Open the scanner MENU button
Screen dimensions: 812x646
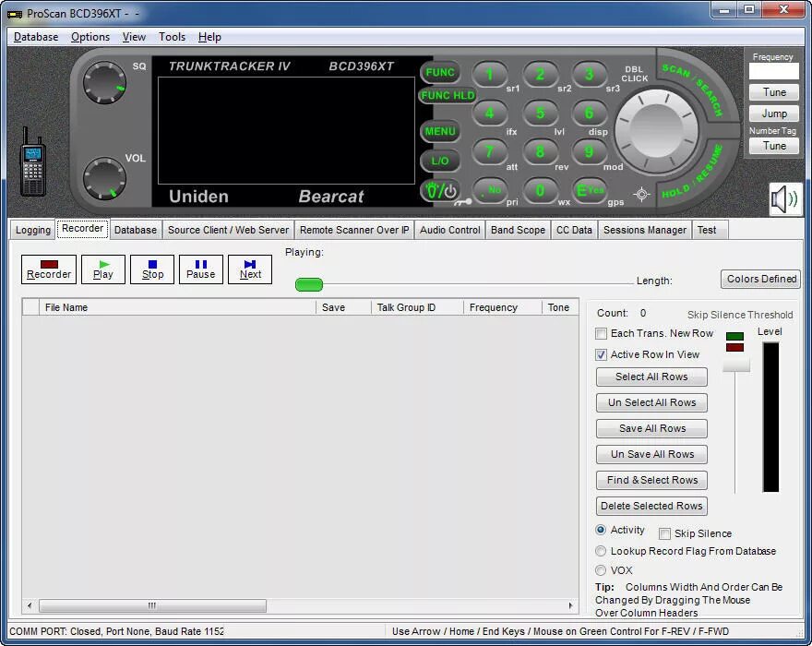(x=440, y=132)
